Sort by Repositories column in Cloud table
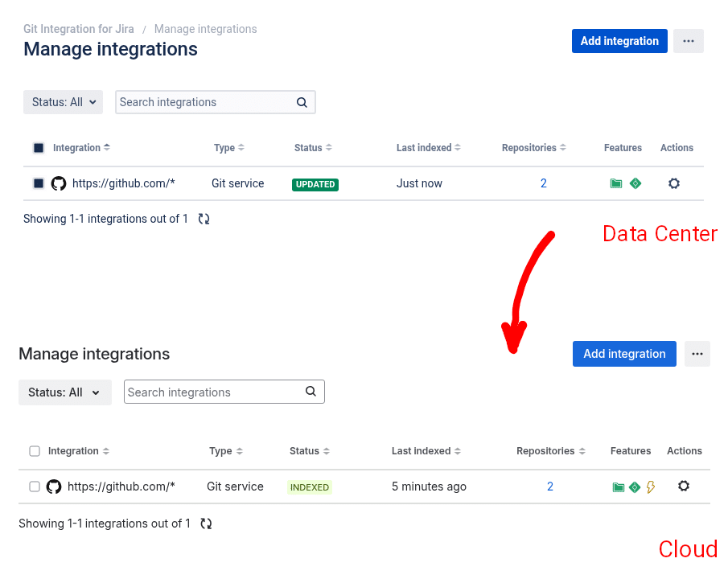The width and height of the screenshot is (728, 579). [x=551, y=451]
